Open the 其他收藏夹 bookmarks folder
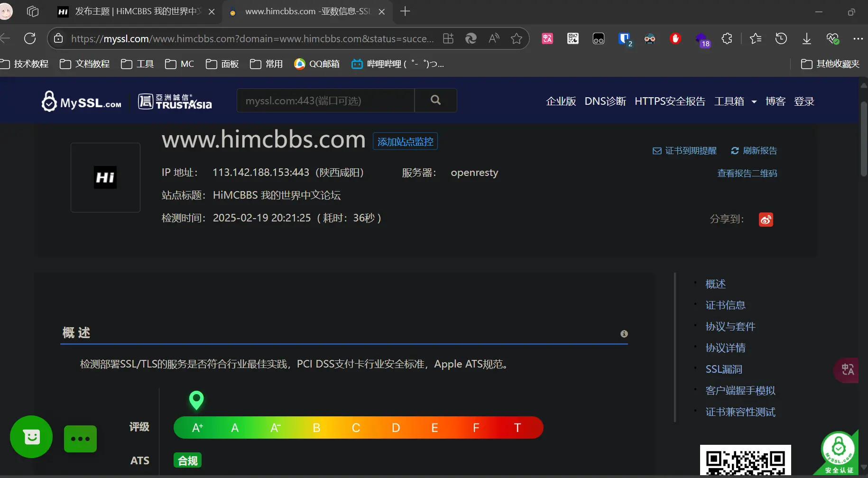Screen dimensions: 868x478 coord(830,64)
